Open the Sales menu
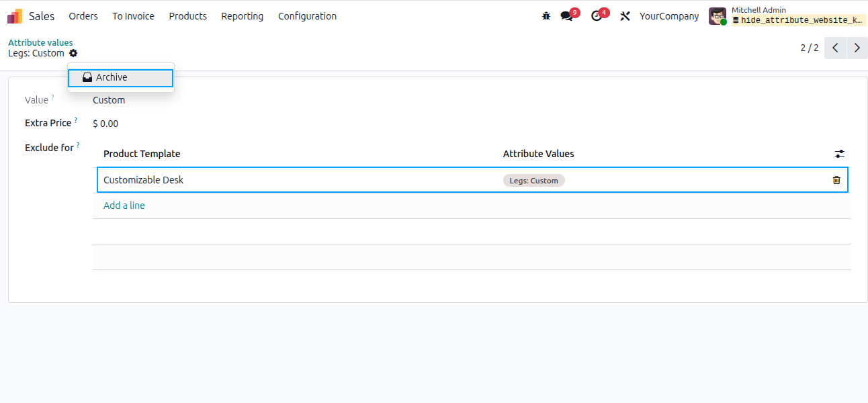The image size is (868, 403). [42, 16]
